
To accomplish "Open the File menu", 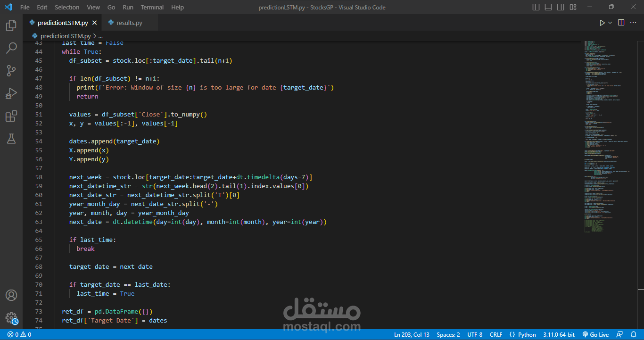I will [25, 7].
